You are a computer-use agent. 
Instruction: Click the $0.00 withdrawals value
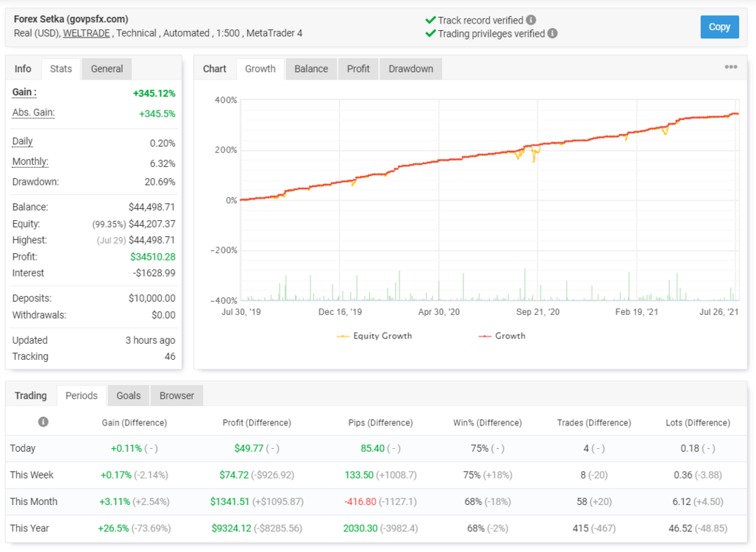click(163, 315)
